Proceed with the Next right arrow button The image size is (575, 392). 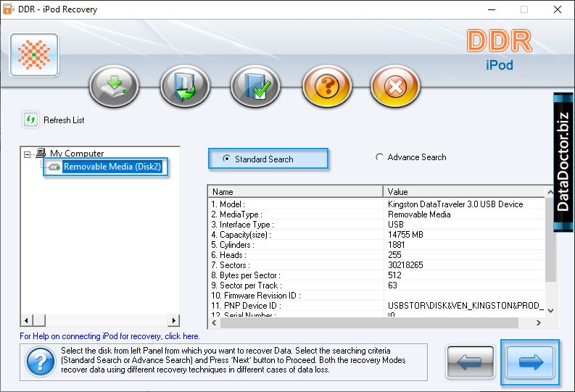(530, 362)
